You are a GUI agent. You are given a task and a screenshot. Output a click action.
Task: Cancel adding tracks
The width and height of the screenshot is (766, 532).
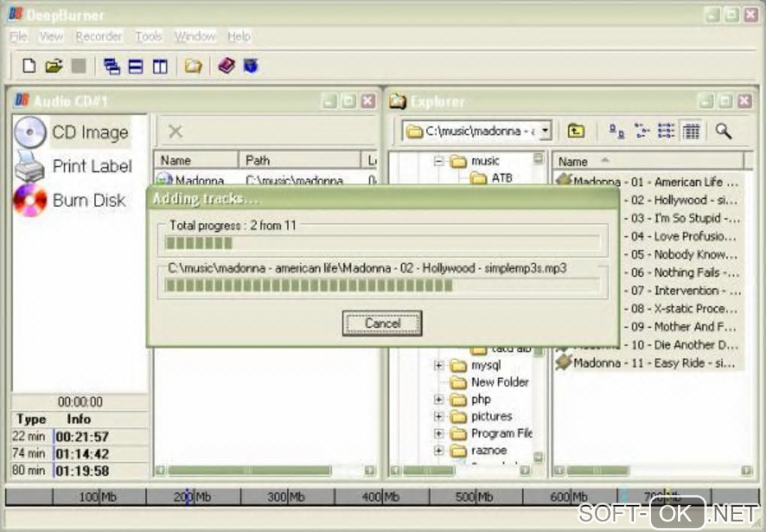(382, 323)
